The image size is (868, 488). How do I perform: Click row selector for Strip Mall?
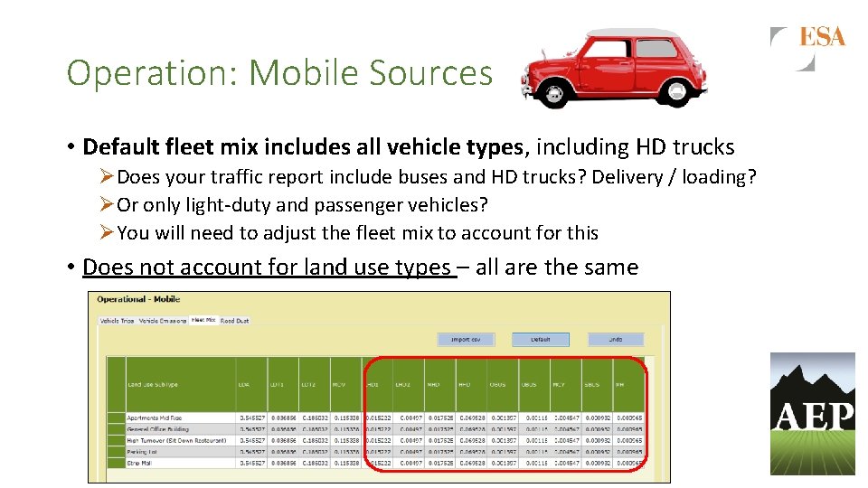117,463
